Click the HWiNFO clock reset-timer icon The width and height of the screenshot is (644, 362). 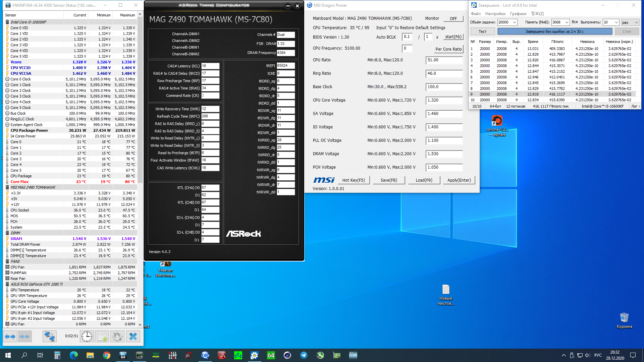click(87, 337)
